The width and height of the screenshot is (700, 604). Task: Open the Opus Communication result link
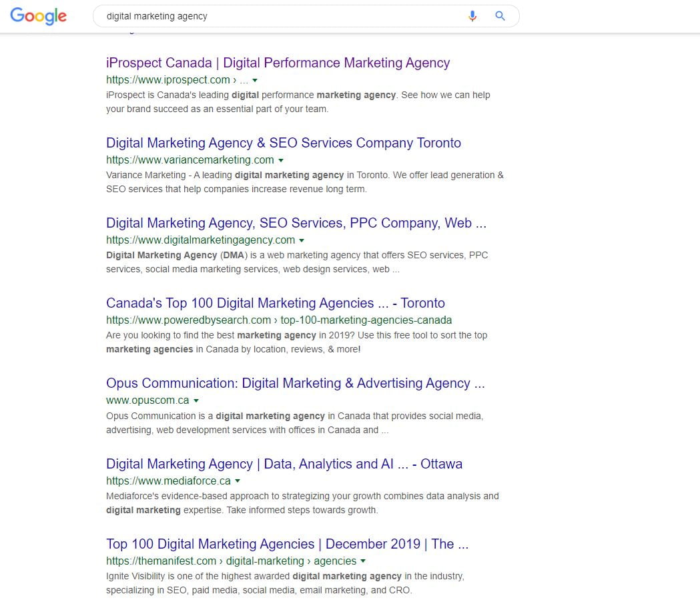tap(296, 383)
